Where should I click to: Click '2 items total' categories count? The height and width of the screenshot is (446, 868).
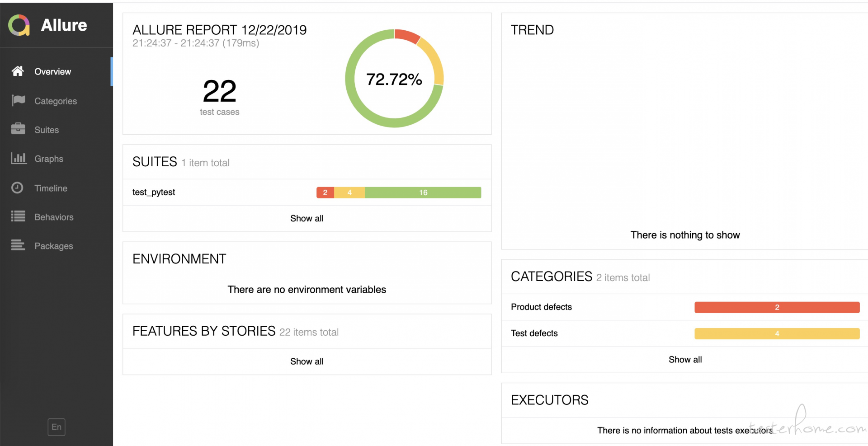[x=623, y=277]
